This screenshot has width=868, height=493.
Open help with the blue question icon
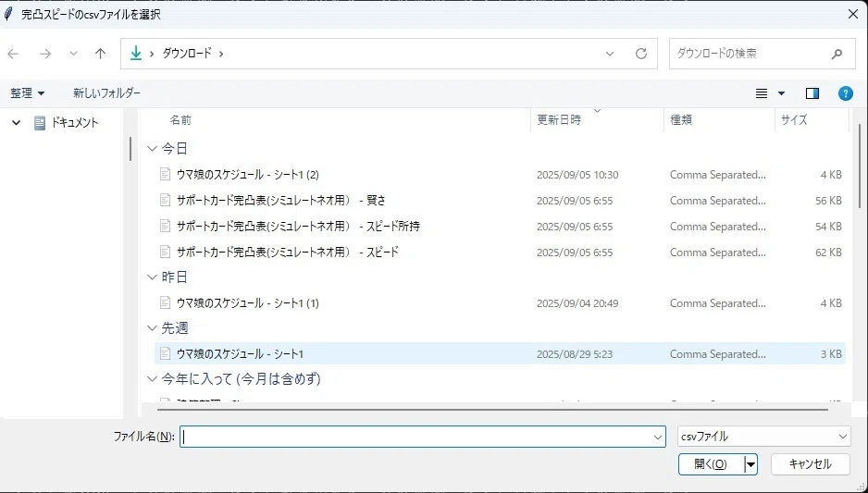845,93
